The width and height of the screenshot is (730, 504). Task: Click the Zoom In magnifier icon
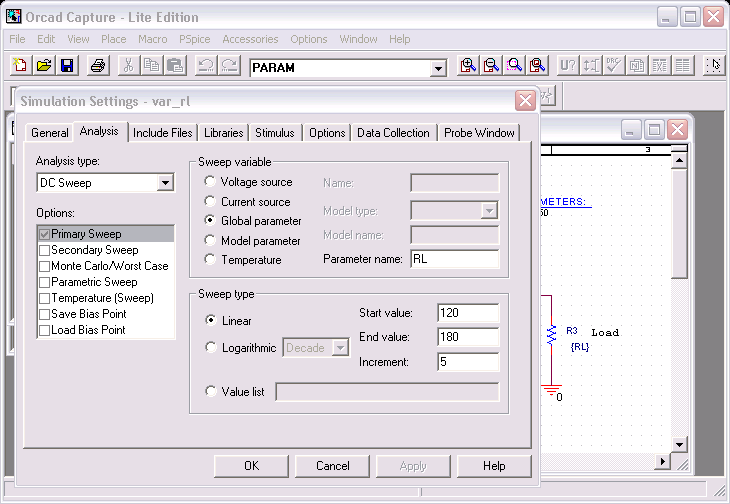coord(468,66)
